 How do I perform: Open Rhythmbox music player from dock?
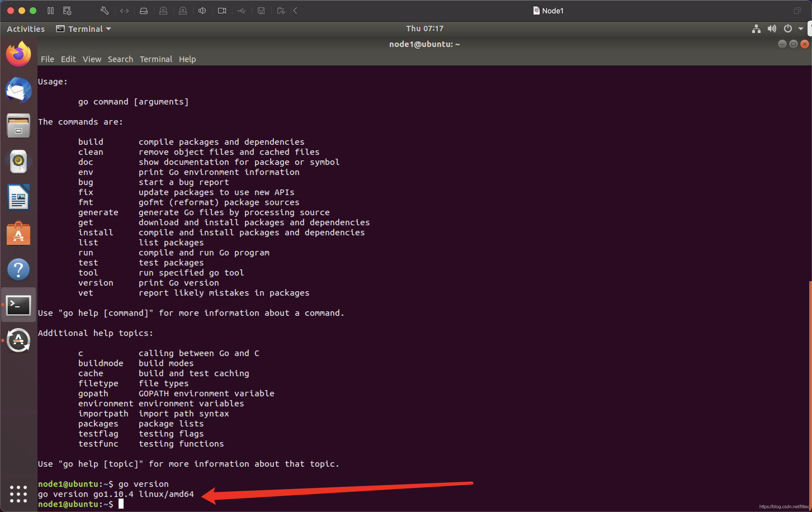coord(18,162)
